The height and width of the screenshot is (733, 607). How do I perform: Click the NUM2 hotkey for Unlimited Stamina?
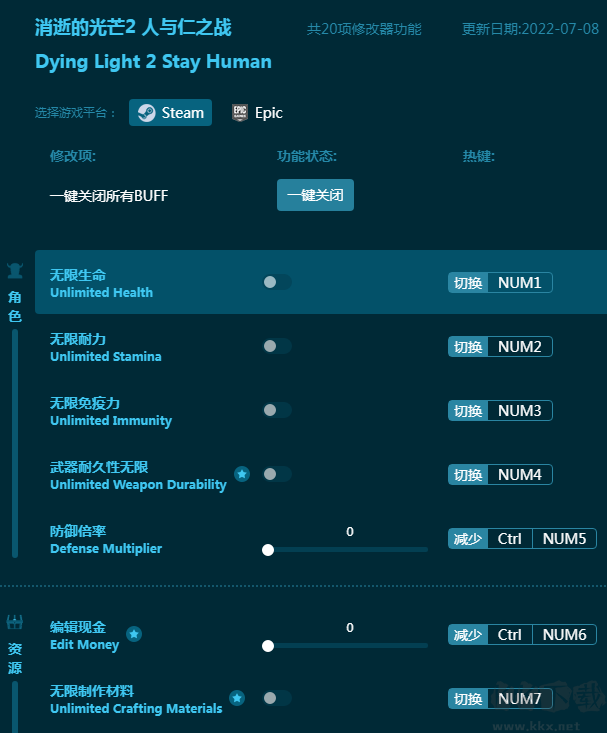click(520, 346)
